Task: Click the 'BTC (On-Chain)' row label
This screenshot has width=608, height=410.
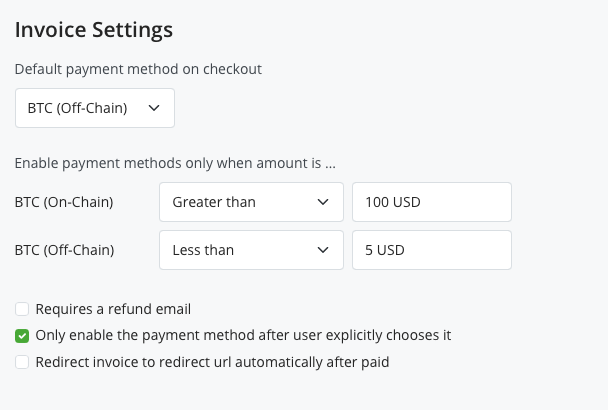Action: coord(64,202)
